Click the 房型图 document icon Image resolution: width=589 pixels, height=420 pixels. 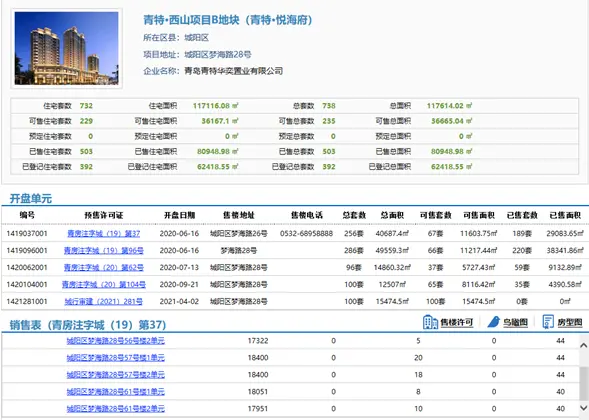(x=548, y=322)
